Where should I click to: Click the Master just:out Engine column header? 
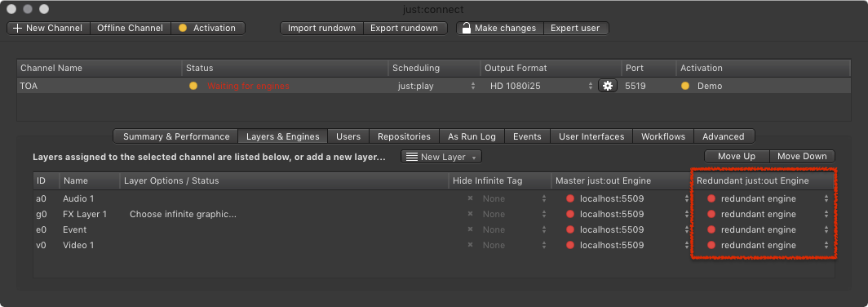[622, 180]
